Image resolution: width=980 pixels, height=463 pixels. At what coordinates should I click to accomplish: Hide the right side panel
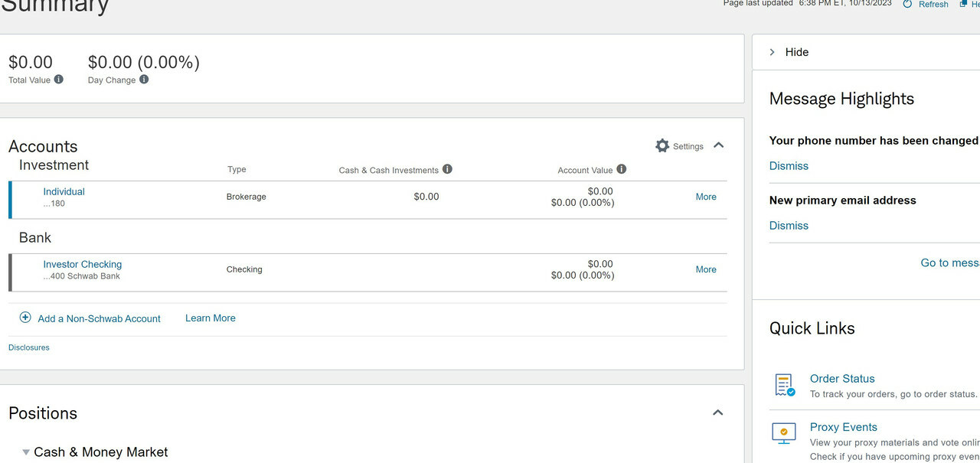coord(789,52)
